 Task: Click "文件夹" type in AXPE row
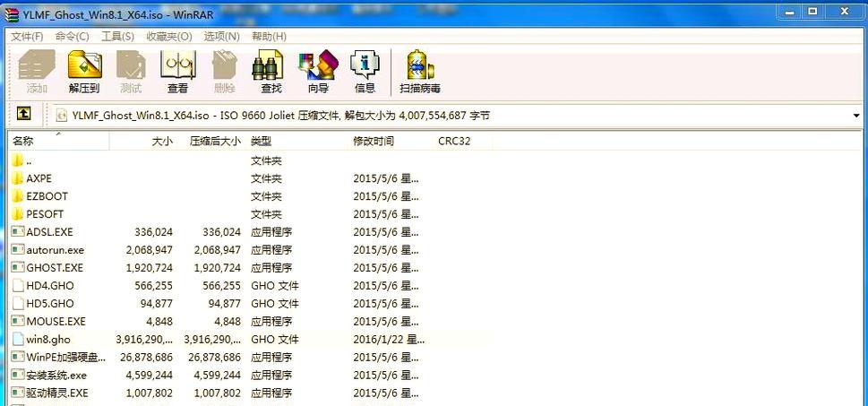coord(266,178)
